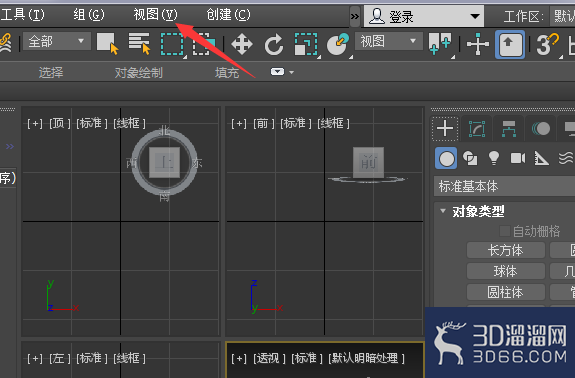Activate Select and Move tool
This screenshot has height=378, width=575.
(x=242, y=45)
